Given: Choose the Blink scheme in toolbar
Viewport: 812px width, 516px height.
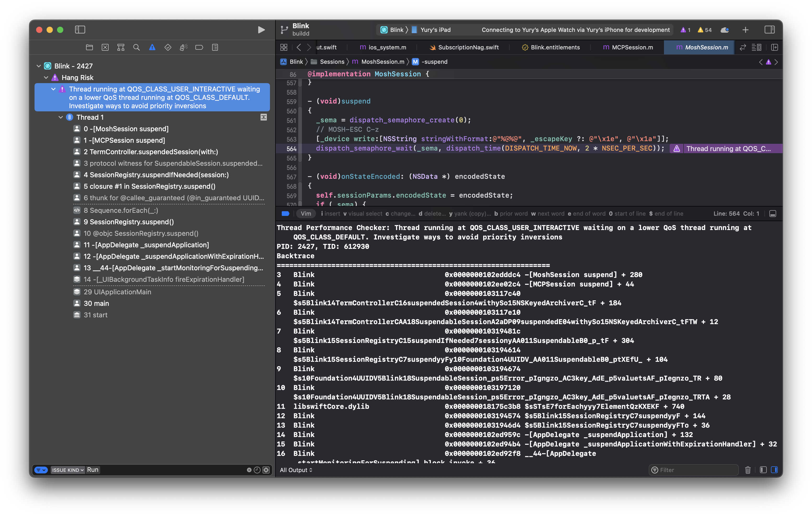Looking at the screenshot, I should pos(392,30).
